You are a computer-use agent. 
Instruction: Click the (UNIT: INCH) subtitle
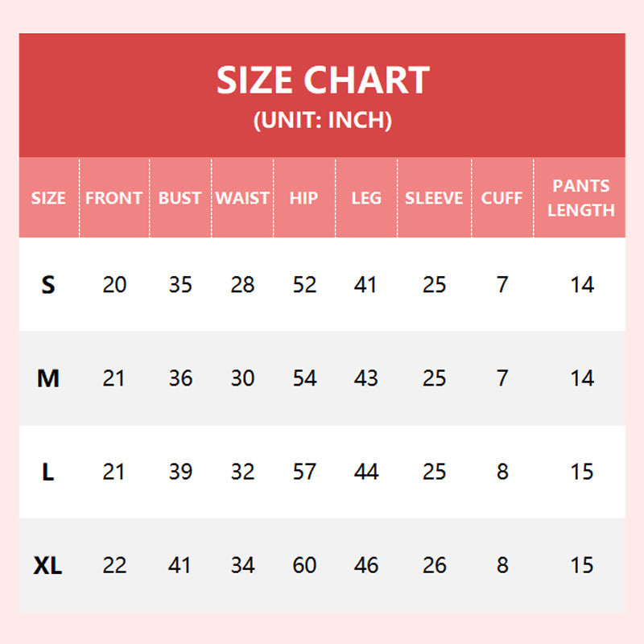(322, 121)
